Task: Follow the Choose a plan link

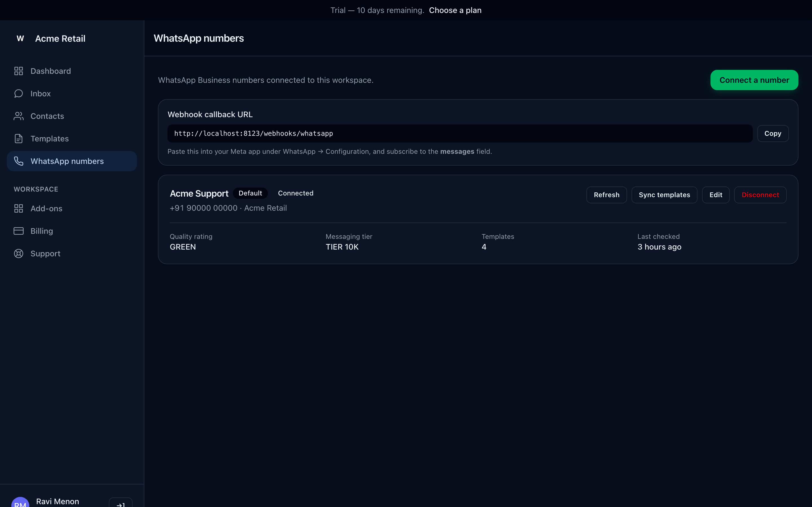Action: pyautogui.click(x=455, y=10)
